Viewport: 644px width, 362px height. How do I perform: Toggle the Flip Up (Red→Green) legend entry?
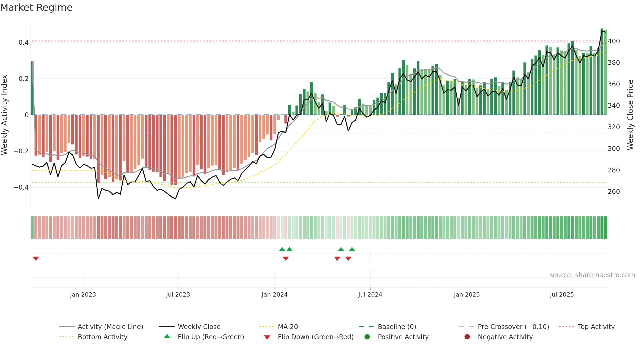pyautogui.click(x=204, y=337)
